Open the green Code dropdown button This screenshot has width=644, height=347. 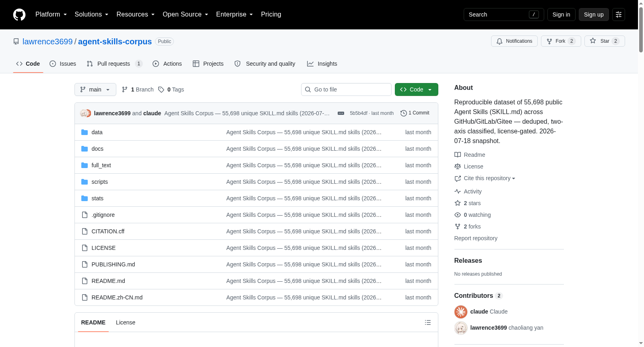(417, 89)
